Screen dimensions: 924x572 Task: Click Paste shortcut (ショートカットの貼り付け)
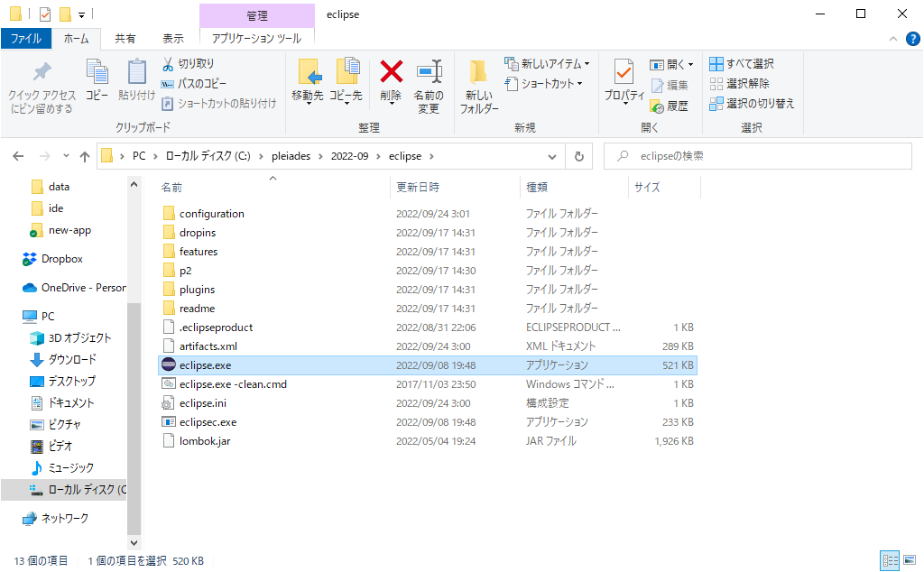[x=219, y=104]
